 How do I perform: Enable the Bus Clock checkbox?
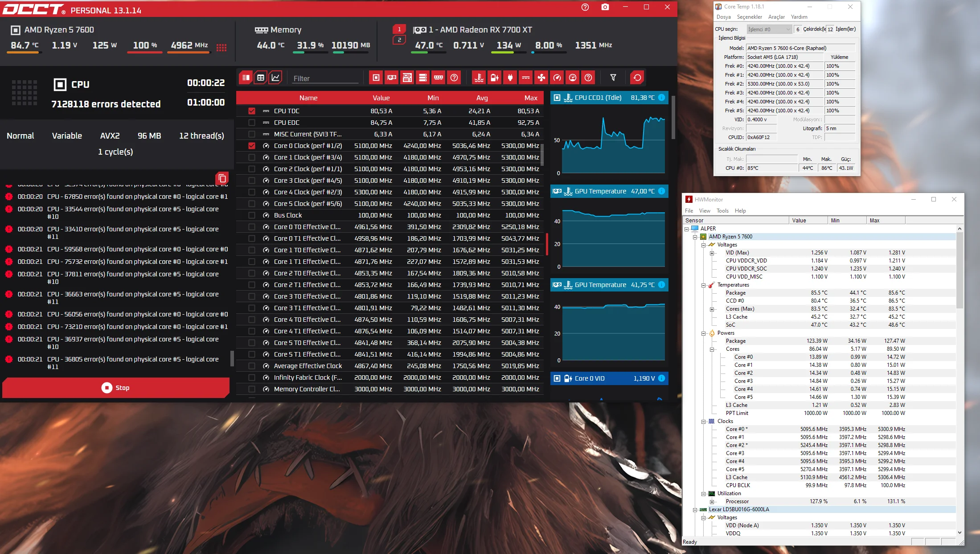(x=252, y=215)
